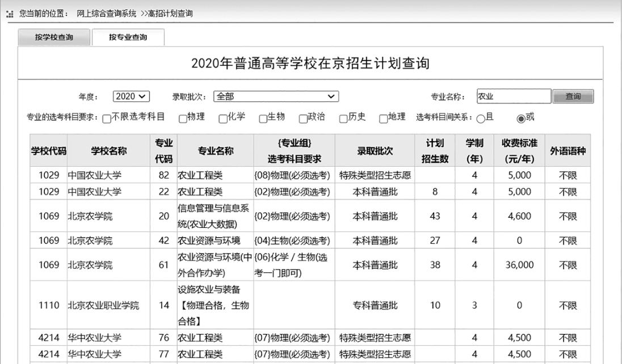The image size is (622, 364).
Task: Switch to the 按学校查询 tab
Action: (54, 37)
